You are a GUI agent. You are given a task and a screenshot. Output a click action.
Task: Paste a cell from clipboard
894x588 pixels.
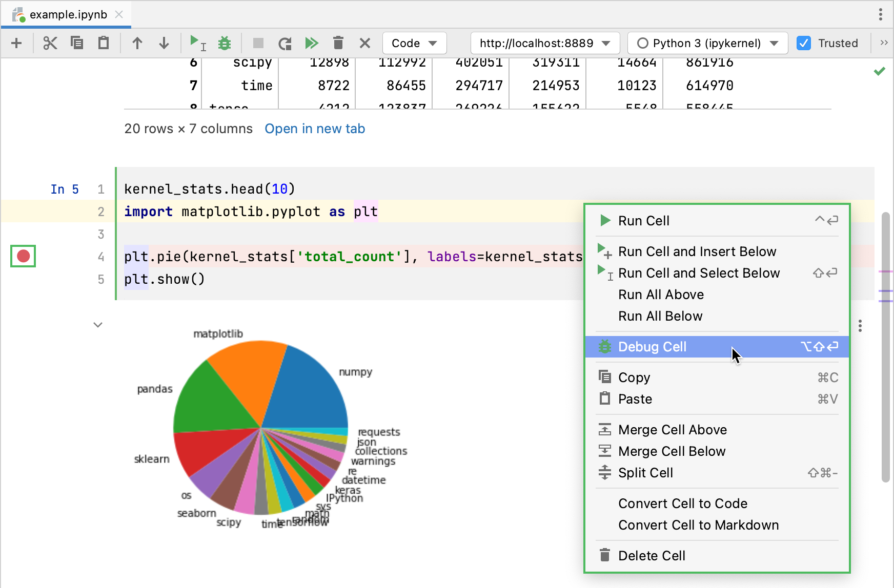coord(103,43)
